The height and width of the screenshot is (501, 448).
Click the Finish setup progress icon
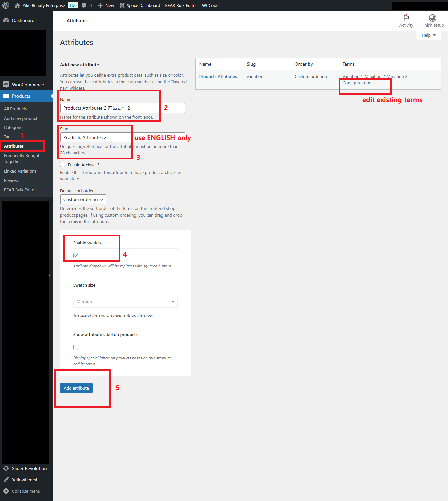click(x=432, y=18)
